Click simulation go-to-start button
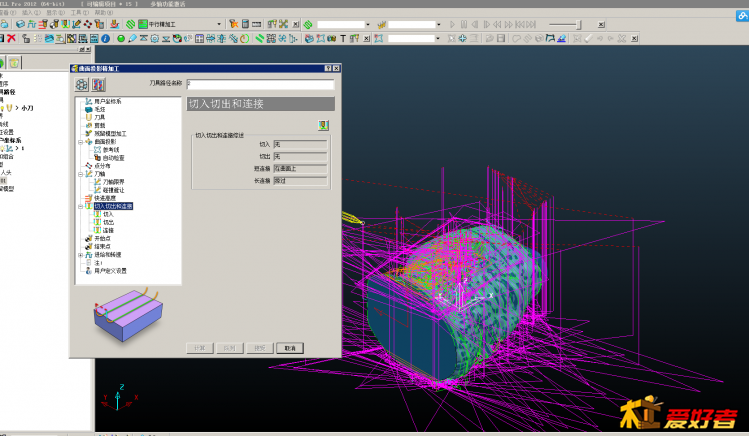 tap(520, 24)
